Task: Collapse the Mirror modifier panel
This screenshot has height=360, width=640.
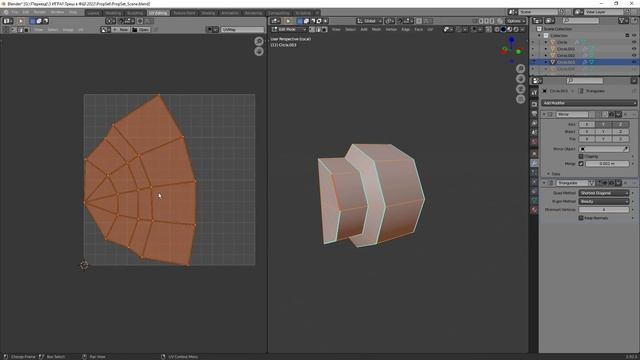Action: [x=544, y=115]
